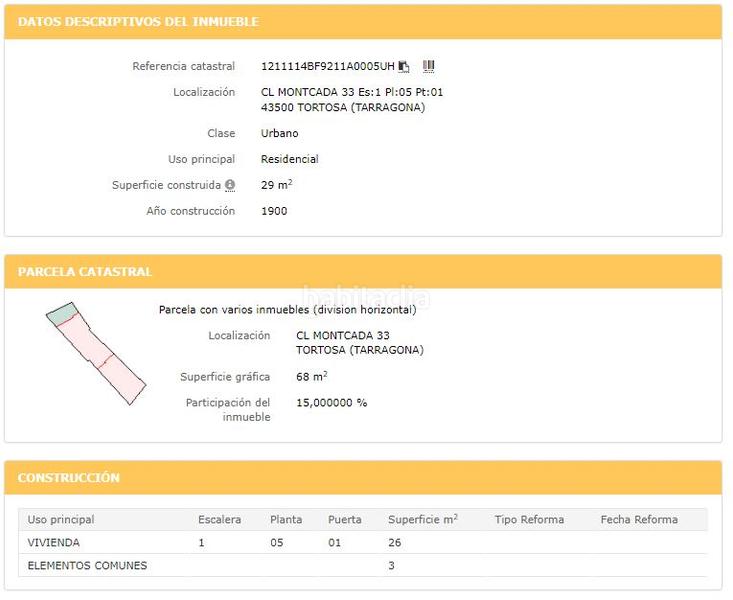The image size is (733, 600).
Task: Collapse the Parcela Catastral section header
Action: click(x=85, y=272)
